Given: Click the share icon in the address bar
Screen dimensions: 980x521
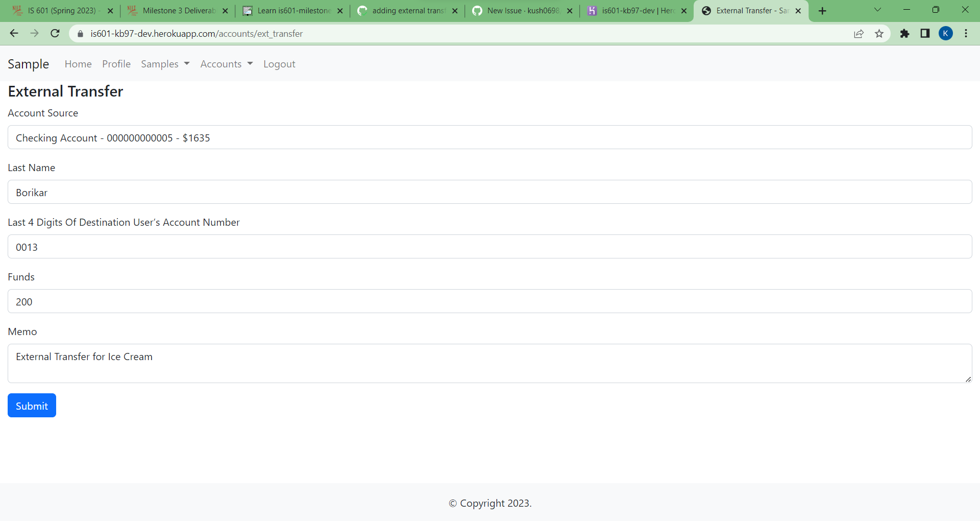Looking at the screenshot, I should click(859, 33).
